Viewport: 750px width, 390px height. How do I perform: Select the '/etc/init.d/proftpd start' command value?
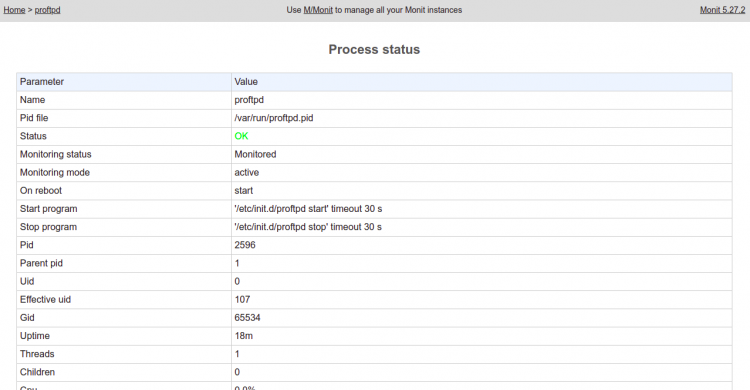point(308,209)
